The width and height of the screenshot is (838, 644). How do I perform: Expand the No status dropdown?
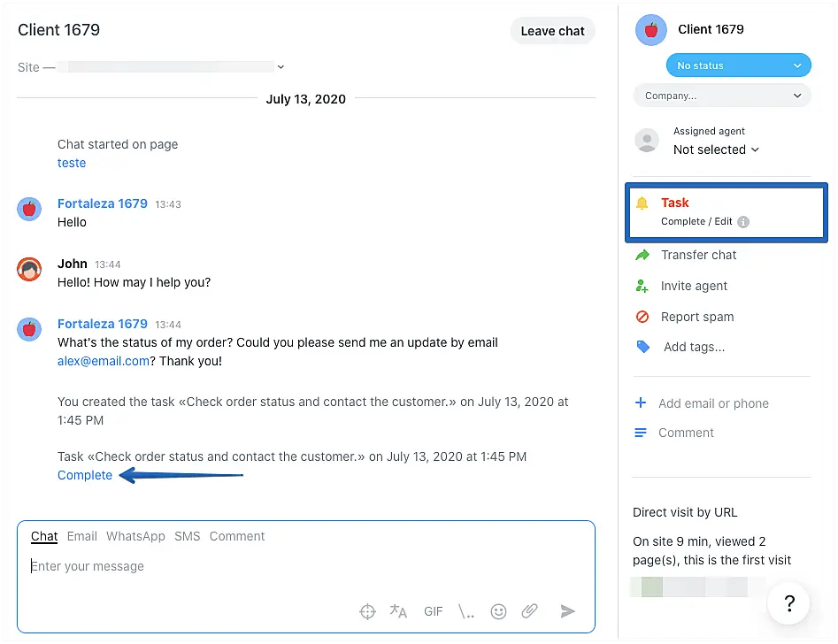[738, 65]
